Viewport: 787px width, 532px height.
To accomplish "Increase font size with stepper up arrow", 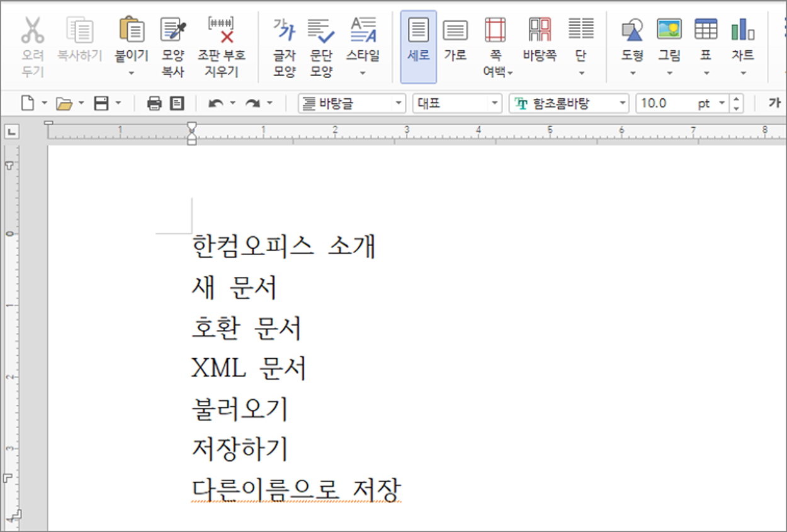I will (737, 99).
